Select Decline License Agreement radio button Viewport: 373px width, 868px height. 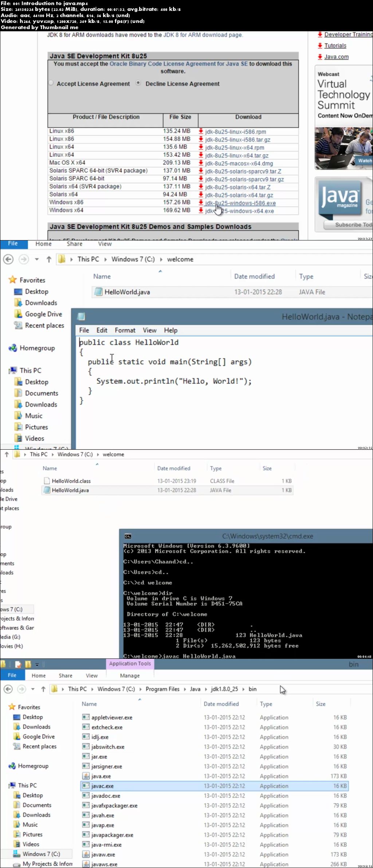[138, 83]
